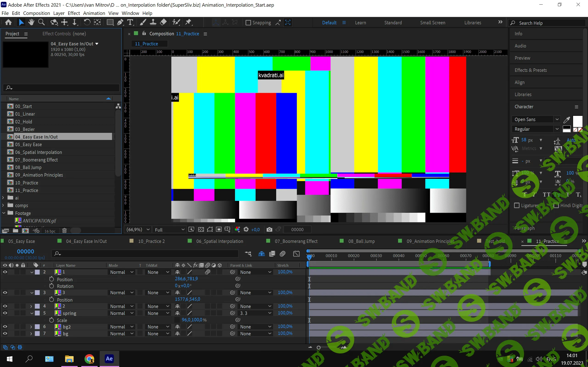The height and width of the screenshot is (367, 588).
Task: Hide the spring layer eye
Action: pyautogui.click(x=5, y=313)
